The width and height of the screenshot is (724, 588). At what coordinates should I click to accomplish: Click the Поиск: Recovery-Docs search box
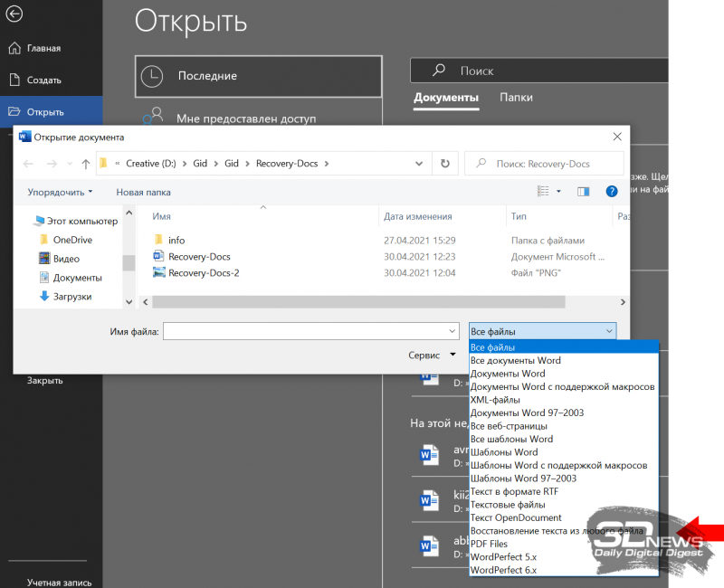coord(544,164)
